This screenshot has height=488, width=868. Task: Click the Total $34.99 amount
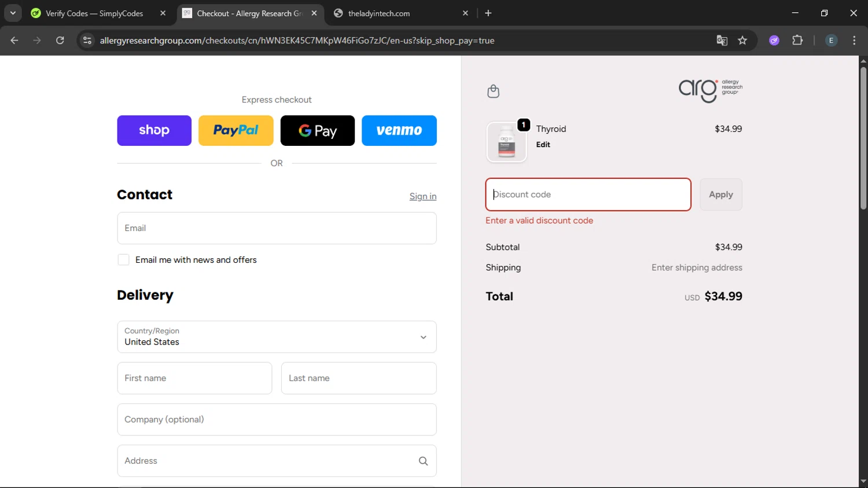[723, 296]
